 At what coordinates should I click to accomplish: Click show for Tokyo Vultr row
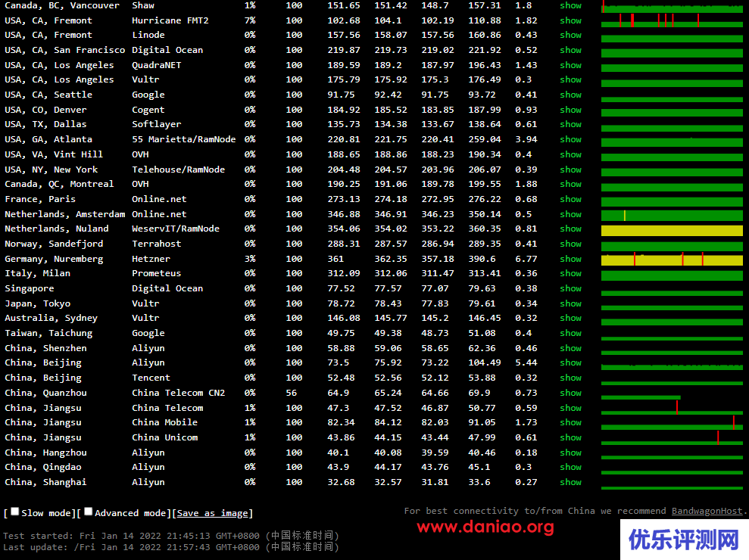tap(571, 303)
